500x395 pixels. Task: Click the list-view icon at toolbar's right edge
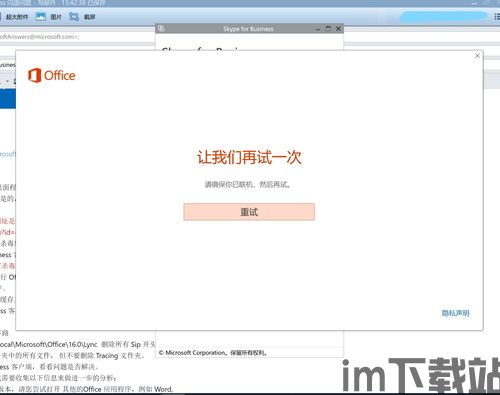pyautogui.click(x=497, y=17)
